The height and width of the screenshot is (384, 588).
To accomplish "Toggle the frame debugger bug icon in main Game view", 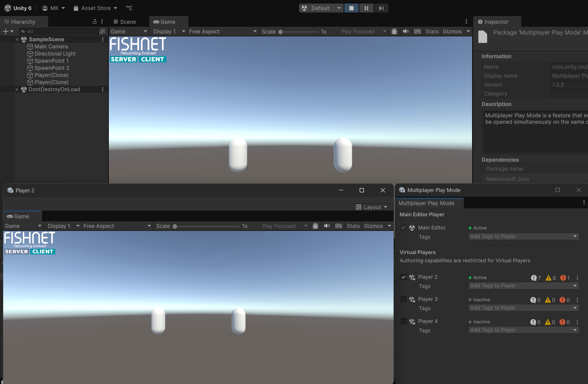I will 394,31.
